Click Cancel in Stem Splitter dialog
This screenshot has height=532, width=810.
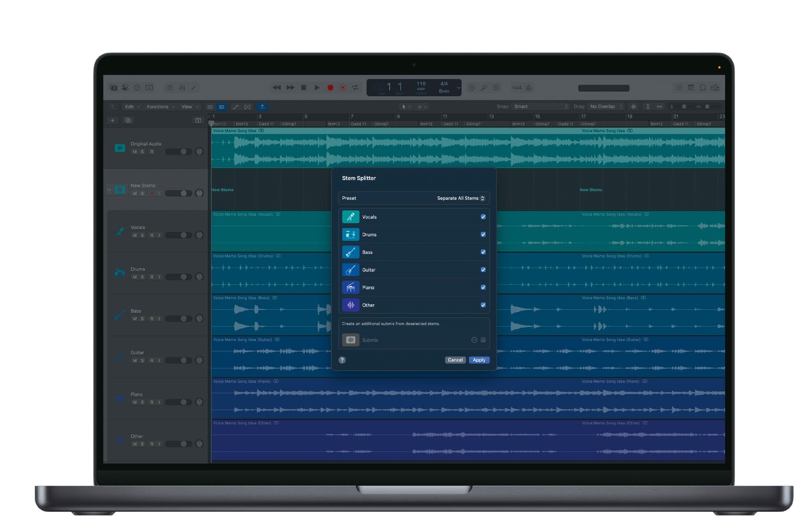(x=455, y=360)
